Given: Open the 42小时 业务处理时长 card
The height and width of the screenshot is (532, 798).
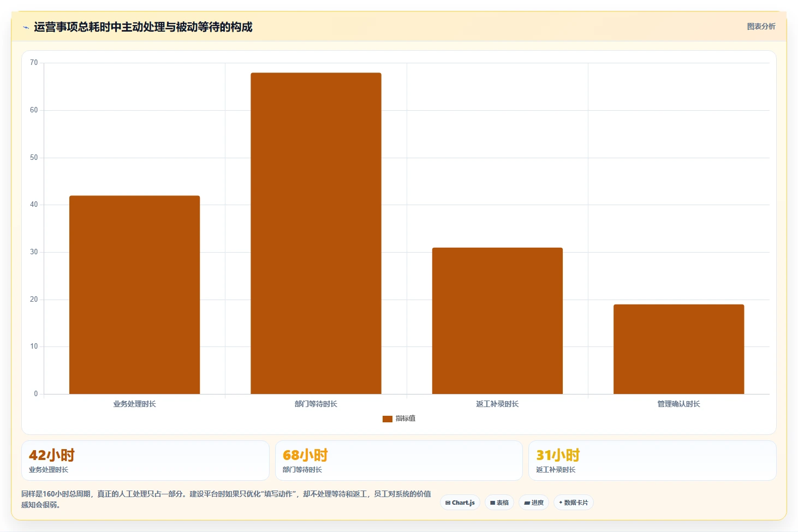Looking at the screenshot, I should point(145,461).
